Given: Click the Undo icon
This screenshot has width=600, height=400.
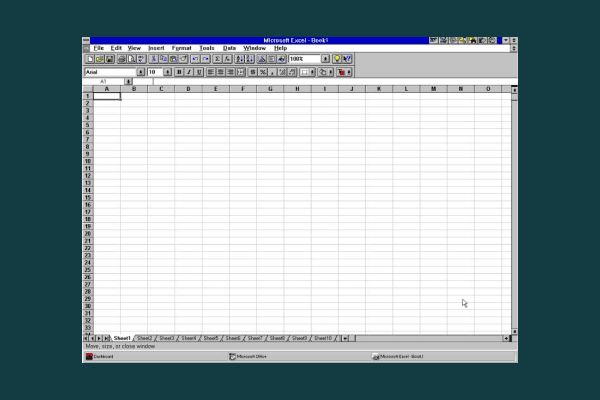Looking at the screenshot, I should coord(195,59).
